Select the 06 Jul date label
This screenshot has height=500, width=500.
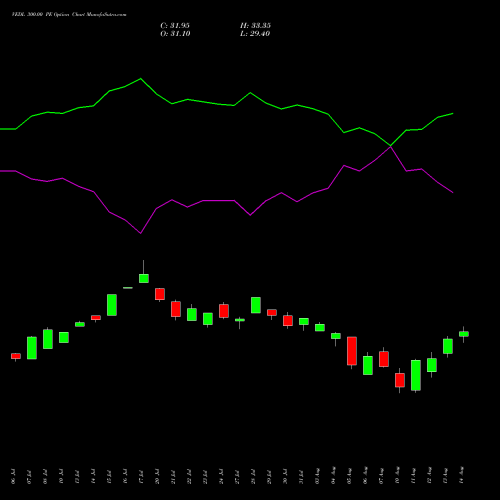13,476
